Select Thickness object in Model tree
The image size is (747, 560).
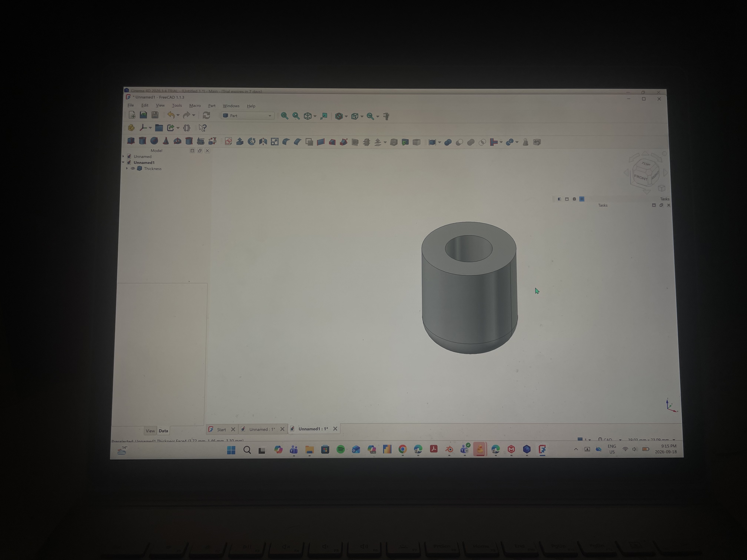[x=153, y=169]
